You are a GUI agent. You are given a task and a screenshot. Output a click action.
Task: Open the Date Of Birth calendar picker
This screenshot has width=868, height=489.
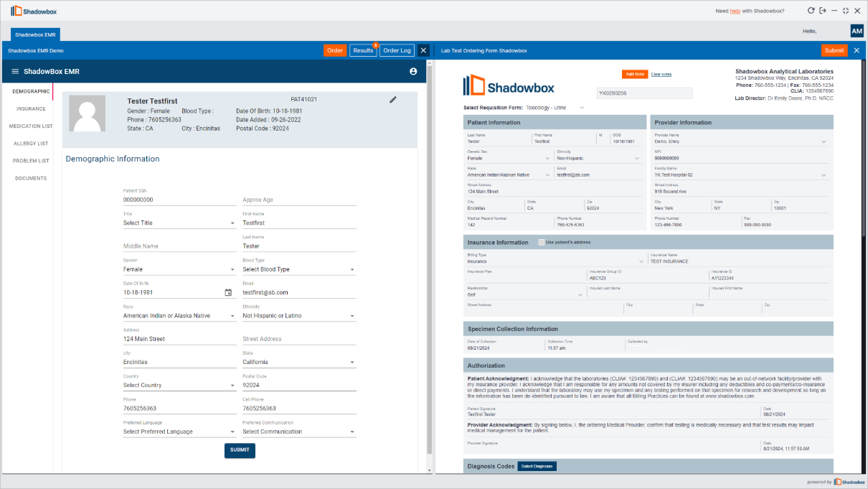[228, 292]
